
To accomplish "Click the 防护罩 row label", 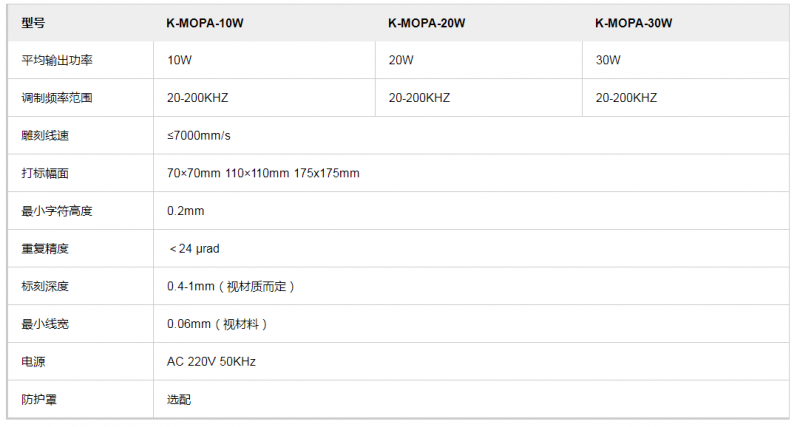I will (x=39, y=399).
